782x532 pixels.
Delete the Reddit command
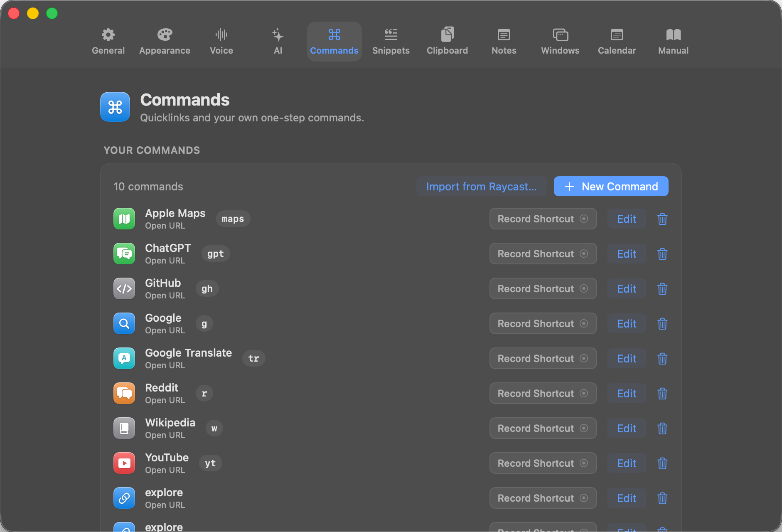pos(662,394)
